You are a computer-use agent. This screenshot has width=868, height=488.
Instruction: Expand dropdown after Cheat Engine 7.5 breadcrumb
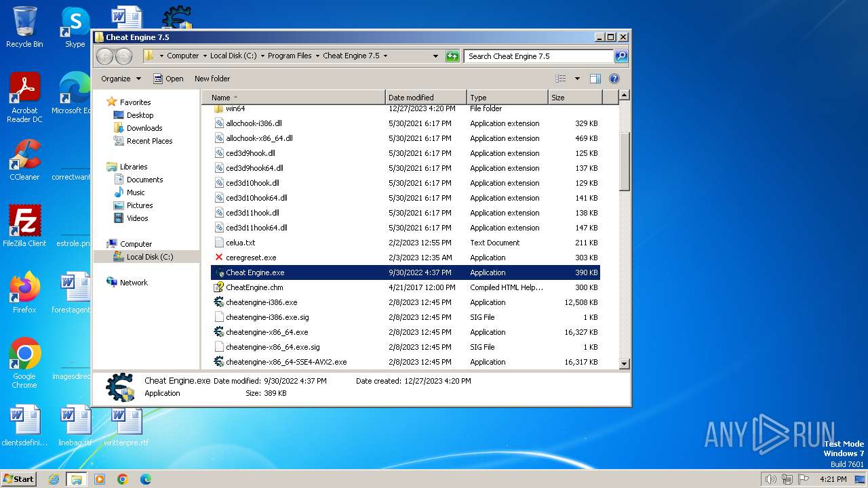click(386, 56)
